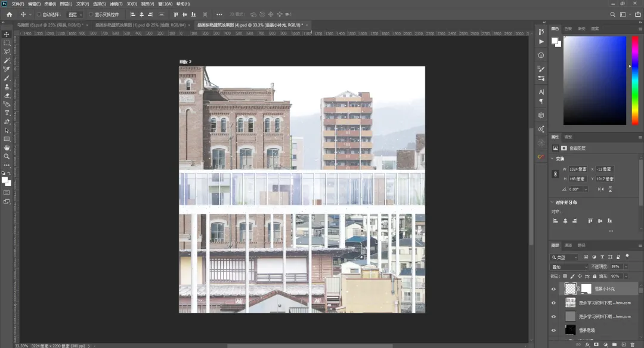Select the Move tool in the toolbox
Viewport: 644px width, 348px height.
tap(7, 34)
